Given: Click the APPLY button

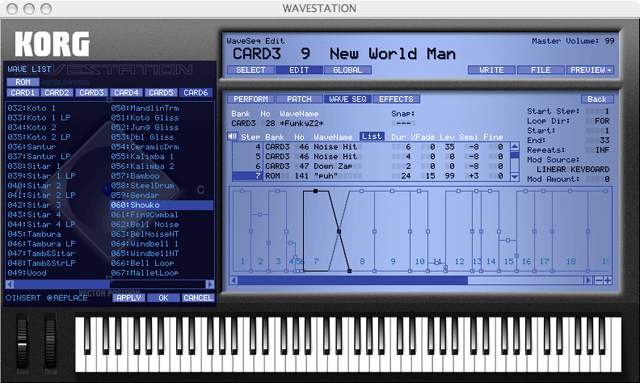Looking at the screenshot, I should click(129, 298).
